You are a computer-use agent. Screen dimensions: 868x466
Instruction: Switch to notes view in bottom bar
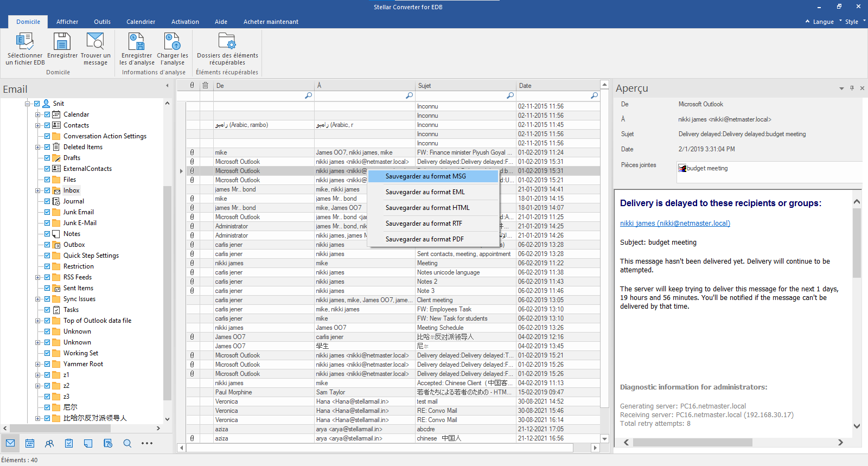click(88, 443)
